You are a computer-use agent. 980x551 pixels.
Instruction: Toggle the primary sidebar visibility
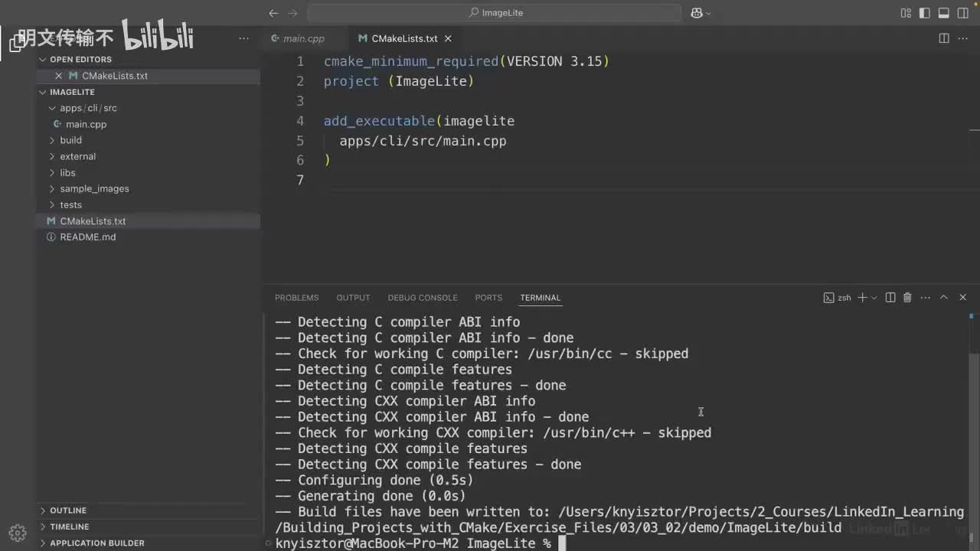tap(925, 13)
